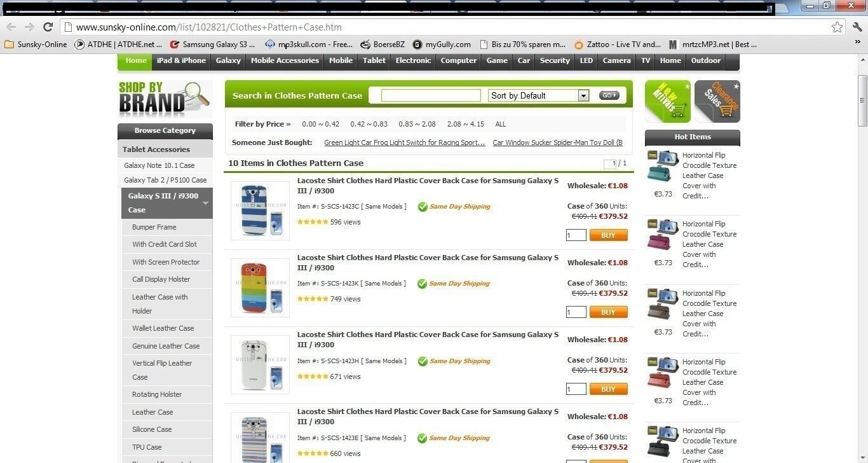Click star rating of 596 views item

coord(313,222)
